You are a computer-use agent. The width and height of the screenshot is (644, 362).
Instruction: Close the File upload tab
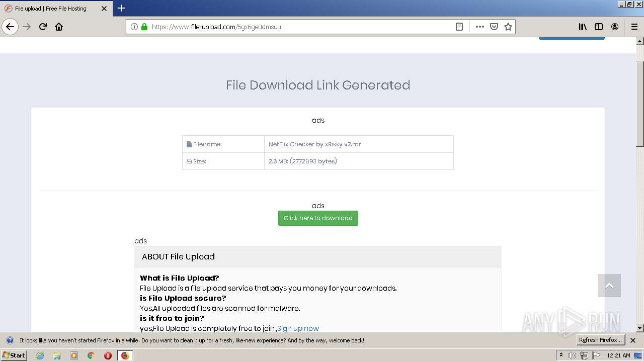pos(104,9)
